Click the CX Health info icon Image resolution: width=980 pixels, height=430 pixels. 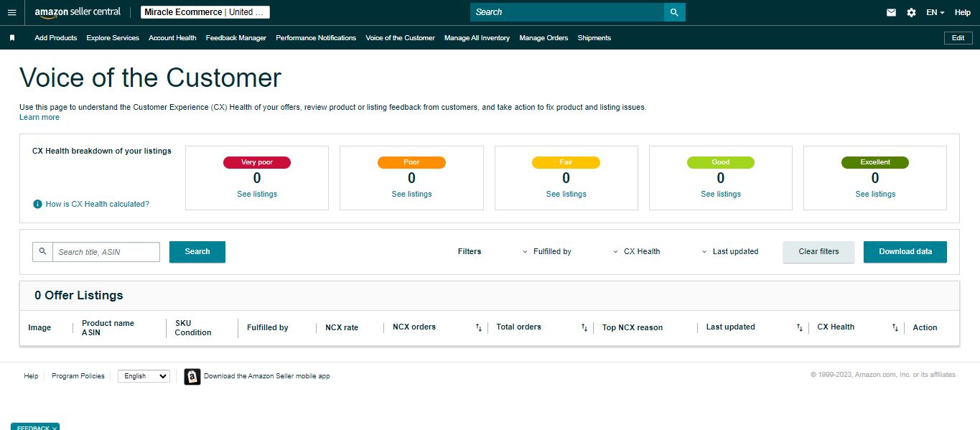point(37,204)
